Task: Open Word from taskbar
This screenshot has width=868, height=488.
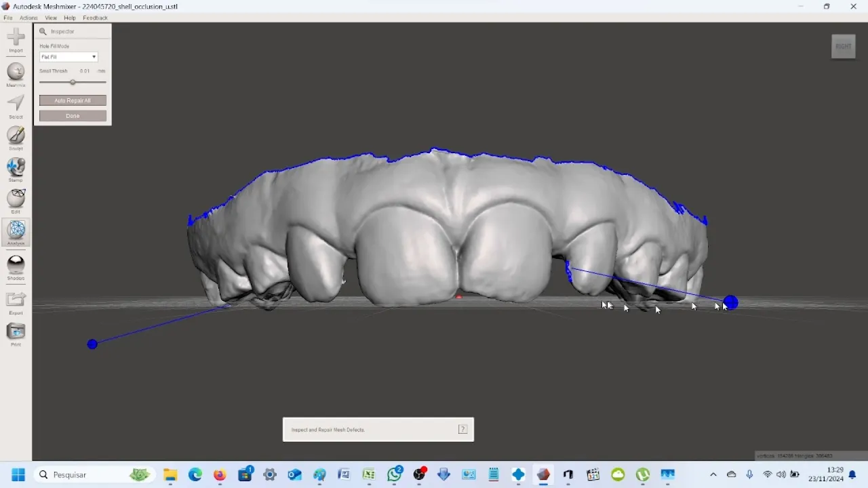Action: pyautogui.click(x=344, y=474)
